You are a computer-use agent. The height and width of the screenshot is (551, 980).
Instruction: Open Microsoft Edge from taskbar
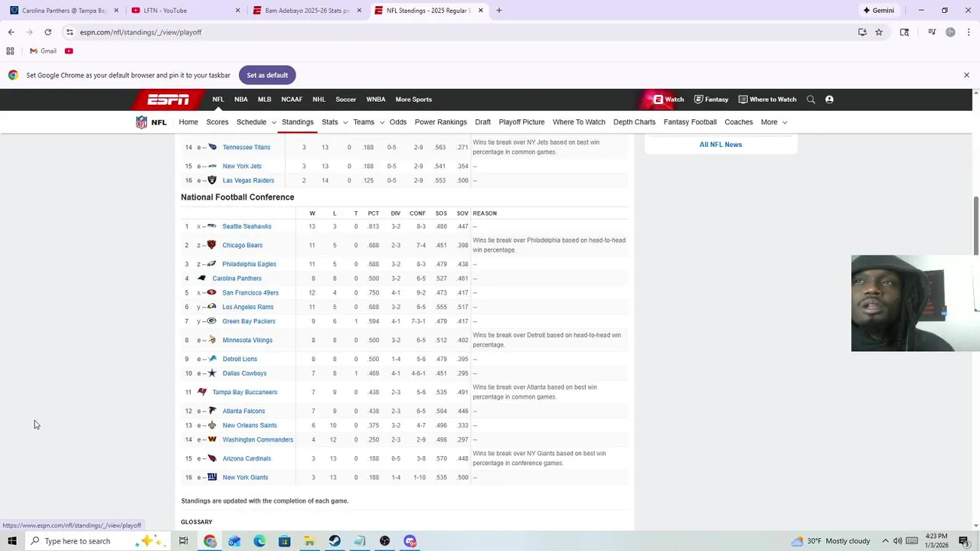(260, 541)
